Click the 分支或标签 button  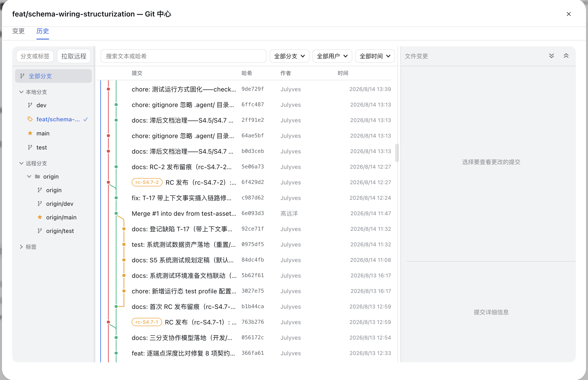35,56
